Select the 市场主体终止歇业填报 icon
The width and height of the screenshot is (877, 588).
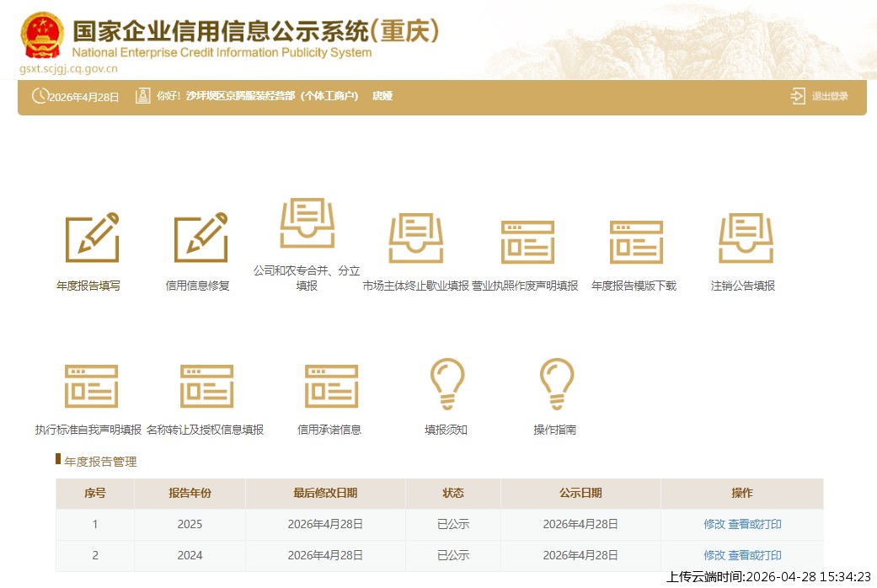click(x=415, y=239)
